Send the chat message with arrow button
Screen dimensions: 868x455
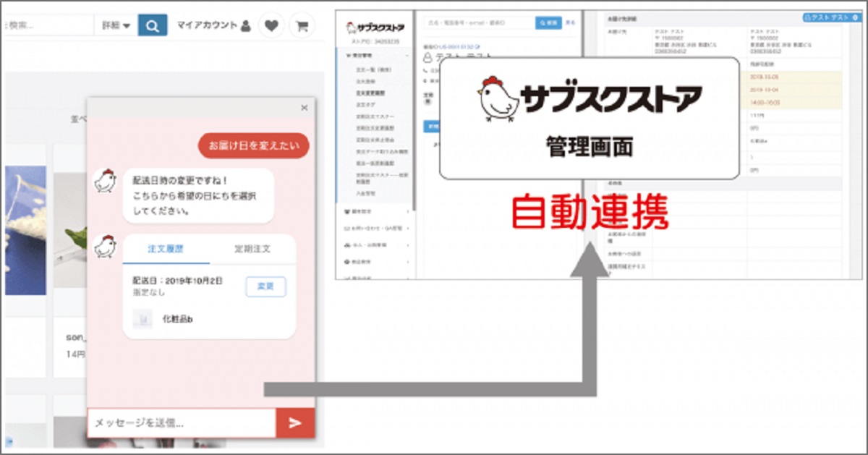coord(295,423)
